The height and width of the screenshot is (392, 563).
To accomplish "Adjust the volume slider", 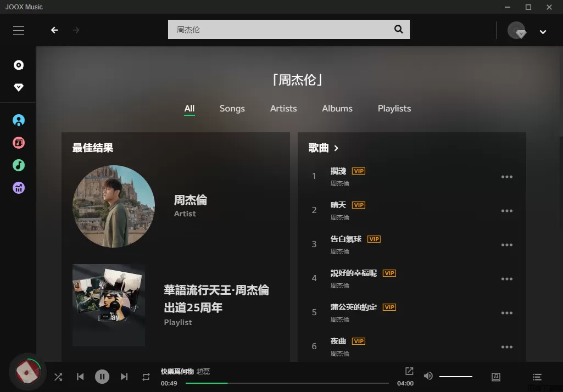I will coord(456,377).
